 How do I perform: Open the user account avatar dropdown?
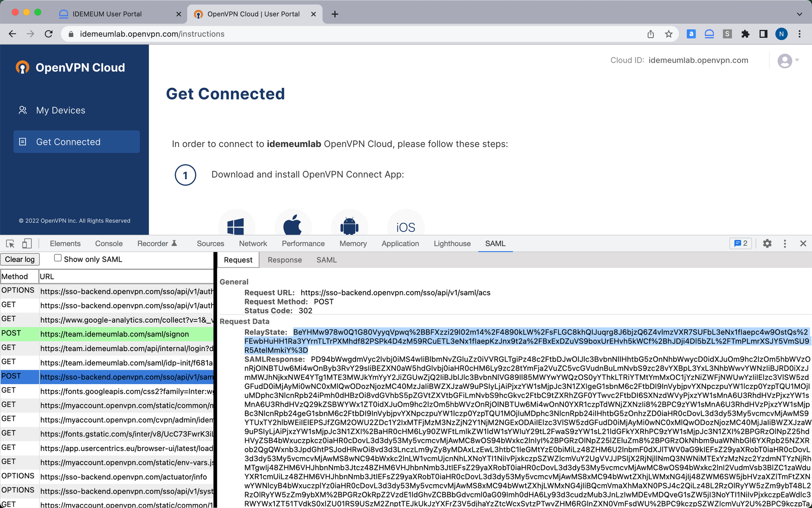pyautogui.click(x=788, y=61)
